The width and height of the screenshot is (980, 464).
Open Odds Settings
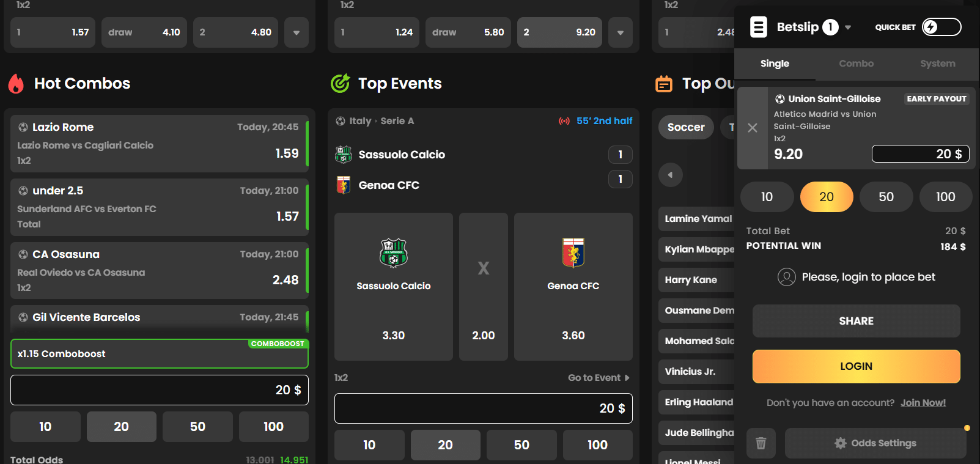click(x=875, y=443)
